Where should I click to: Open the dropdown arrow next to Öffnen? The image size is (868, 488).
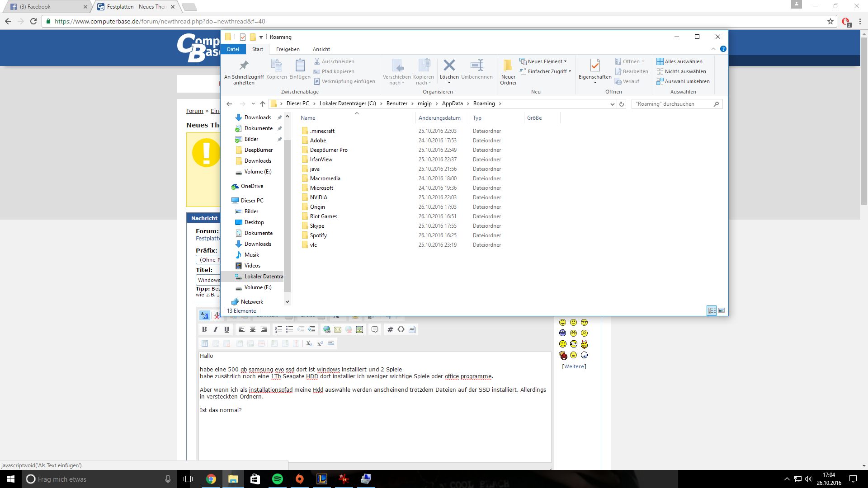[643, 61]
